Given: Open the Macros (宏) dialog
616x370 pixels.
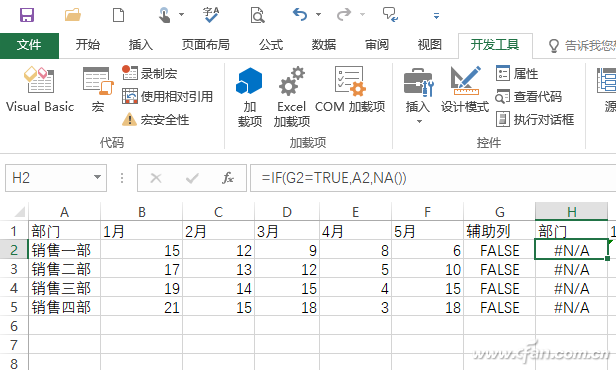Looking at the screenshot, I should (98, 90).
